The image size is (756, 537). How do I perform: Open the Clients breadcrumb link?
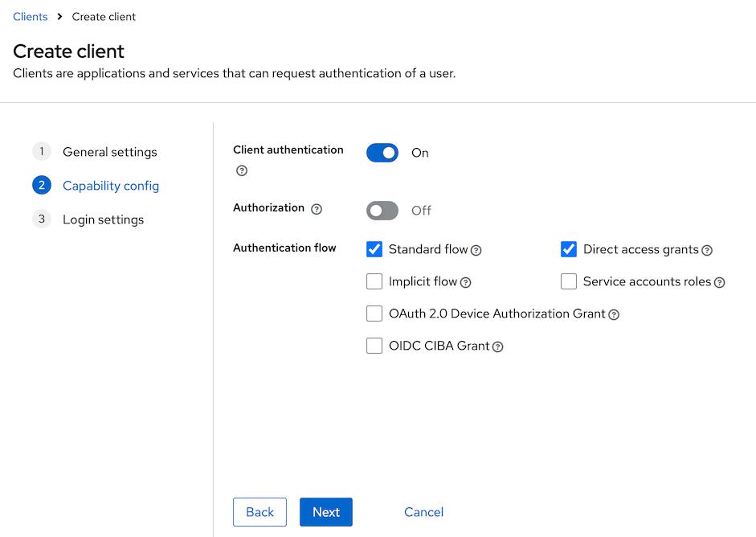[x=31, y=16]
